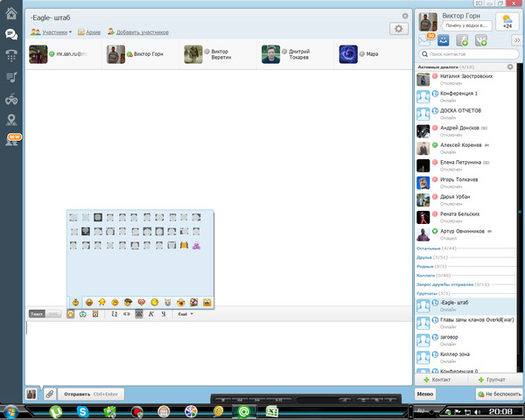Expand more accounts double-chevron button
Image resolution: width=525 pixels, height=420 pixels.
[x=517, y=40]
